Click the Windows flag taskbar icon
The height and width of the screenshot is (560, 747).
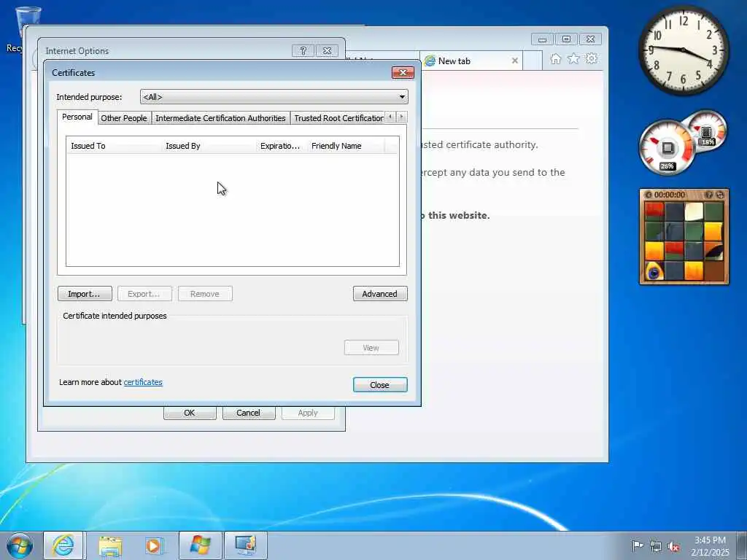point(200,545)
